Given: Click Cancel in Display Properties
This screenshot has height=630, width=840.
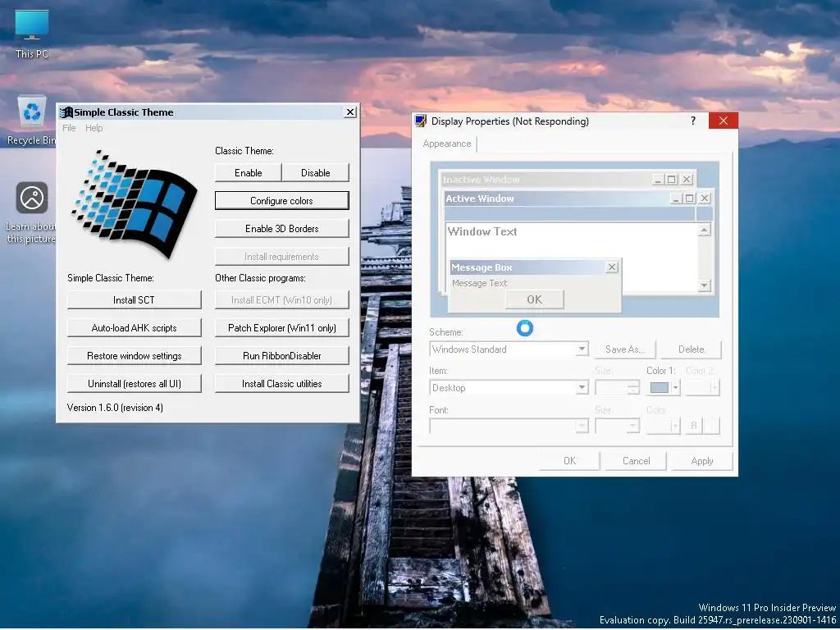Looking at the screenshot, I should (x=636, y=461).
